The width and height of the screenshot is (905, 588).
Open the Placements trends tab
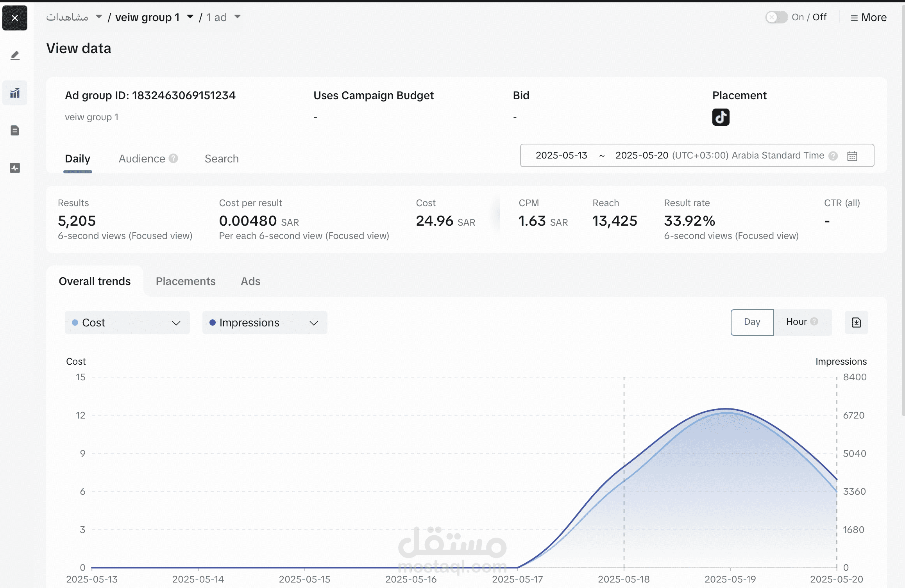pyautogui.click(x=186, y=282)
